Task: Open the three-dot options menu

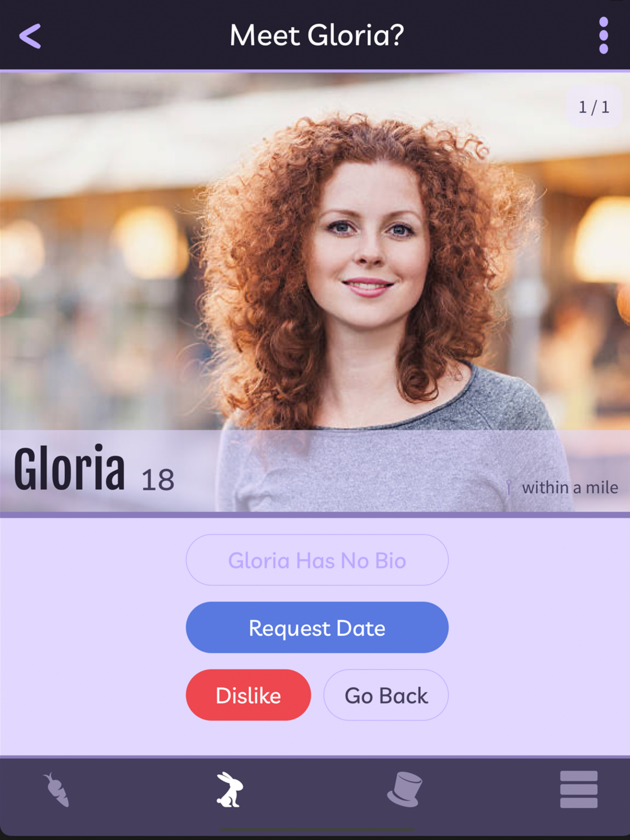Action: 603,35
